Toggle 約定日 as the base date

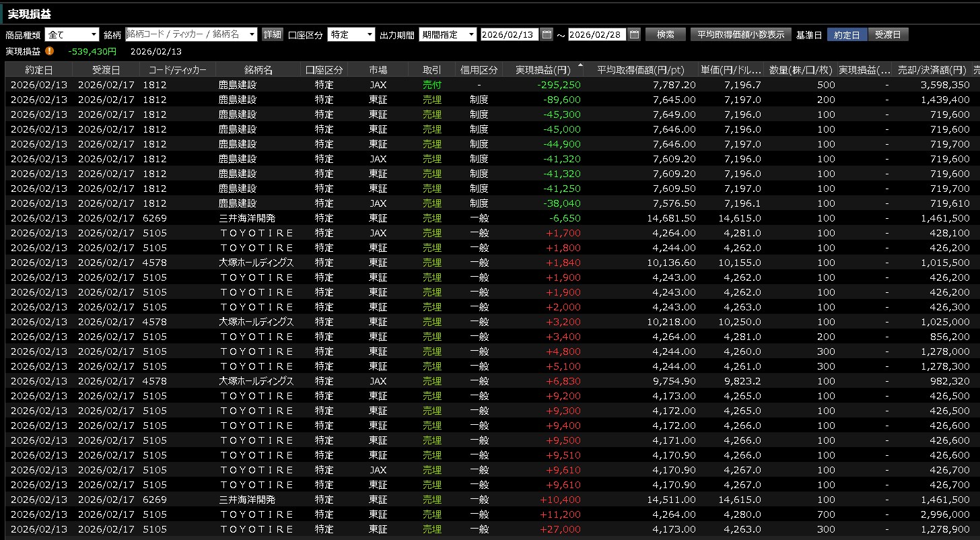[847, 34]
